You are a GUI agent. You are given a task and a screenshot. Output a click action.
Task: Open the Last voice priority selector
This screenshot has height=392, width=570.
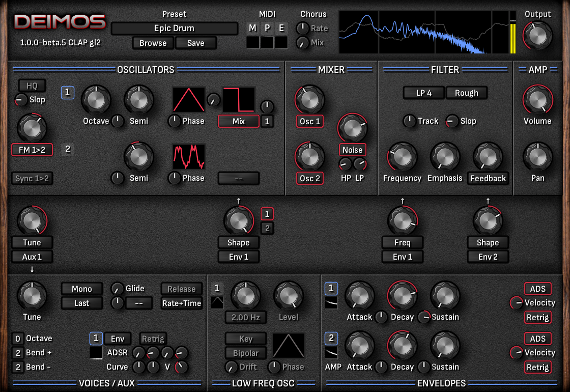coord(81,303)
